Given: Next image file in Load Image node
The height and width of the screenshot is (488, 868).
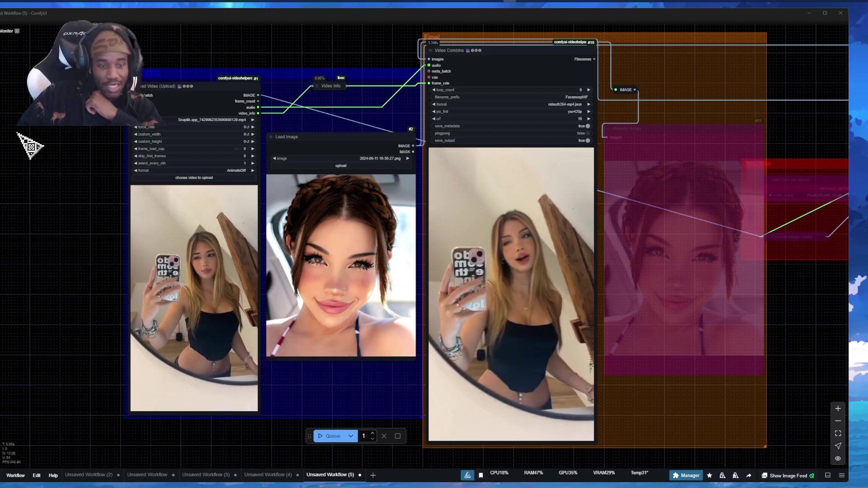Looking at the screenshot, I should [x=407, y=159].
